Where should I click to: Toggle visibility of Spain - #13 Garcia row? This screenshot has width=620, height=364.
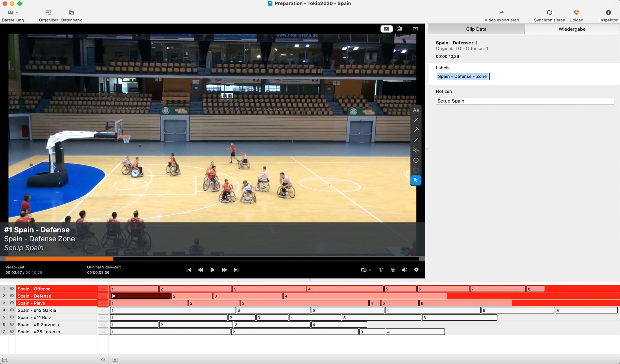coord(12,310)
